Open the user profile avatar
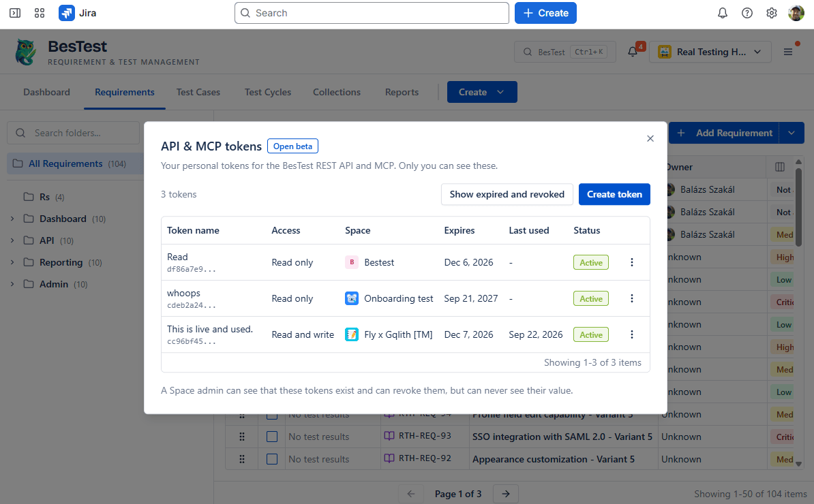This screenshot has width=814, height=504. (796, 13)
